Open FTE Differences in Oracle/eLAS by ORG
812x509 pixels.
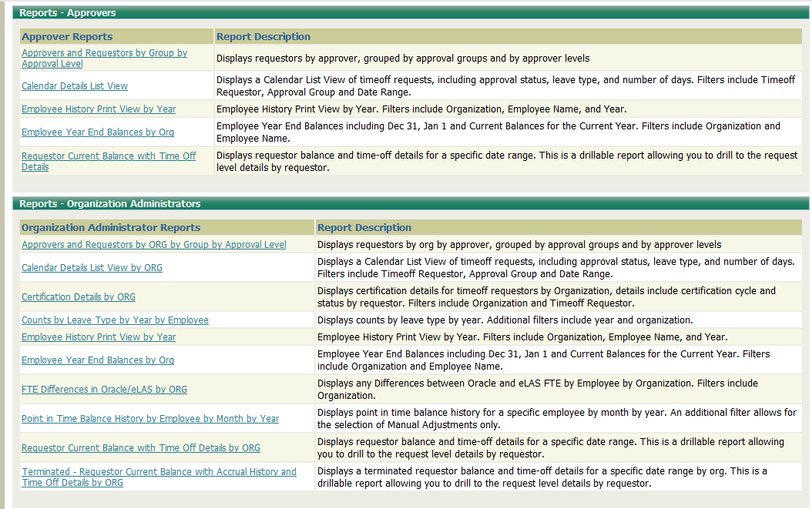click(104, 390)
